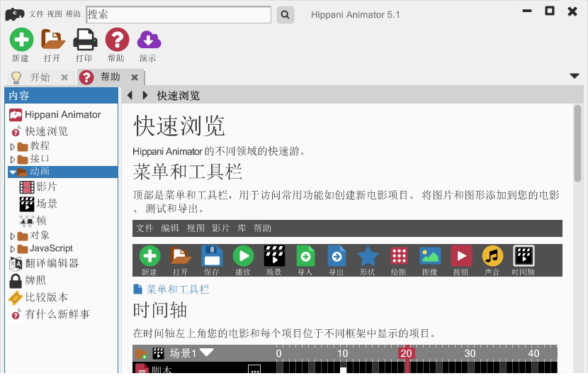Image resolution: width=588 pixels, height=388 pixels.
Task: Click 库 in the illustrated menu bar
Action: 242,228
